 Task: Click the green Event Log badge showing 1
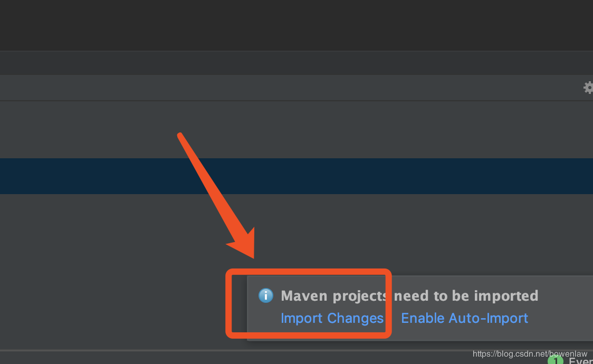pyautogui.click(x=555, y=360)
